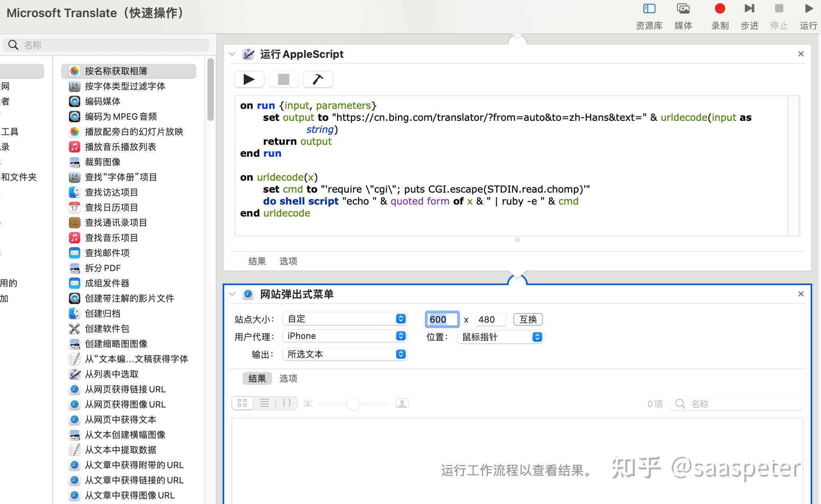Select 查找“字体册”项目 action
821x504 pixels.
128,177
